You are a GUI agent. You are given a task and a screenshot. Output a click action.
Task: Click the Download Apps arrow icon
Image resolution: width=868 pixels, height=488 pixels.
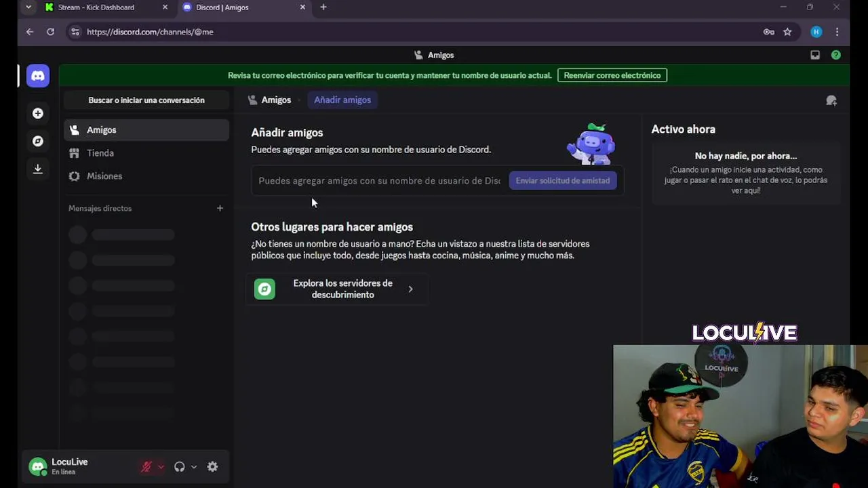[38, 169]
